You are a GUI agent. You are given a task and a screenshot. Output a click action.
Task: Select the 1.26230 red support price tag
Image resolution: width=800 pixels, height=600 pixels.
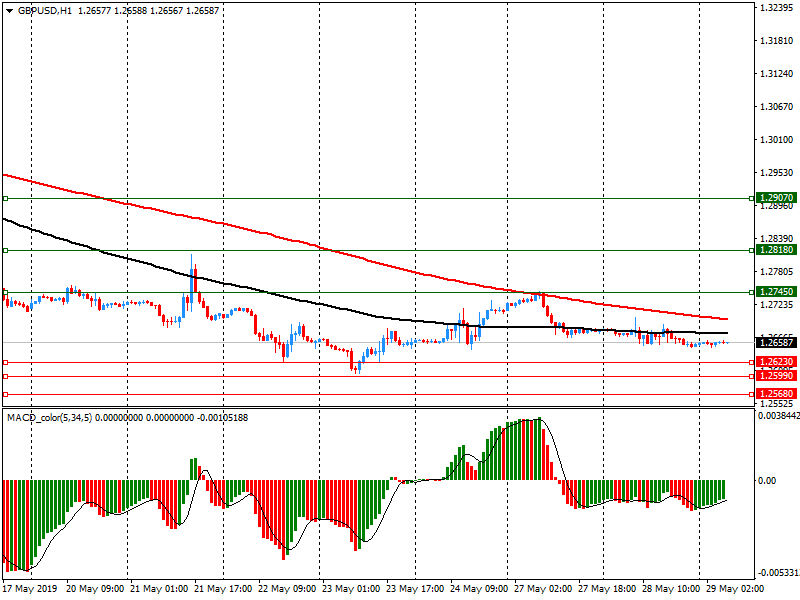click(776, 362)
